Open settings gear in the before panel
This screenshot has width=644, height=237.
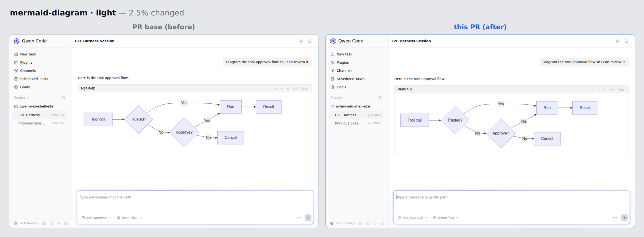click(x=15, y=223)
